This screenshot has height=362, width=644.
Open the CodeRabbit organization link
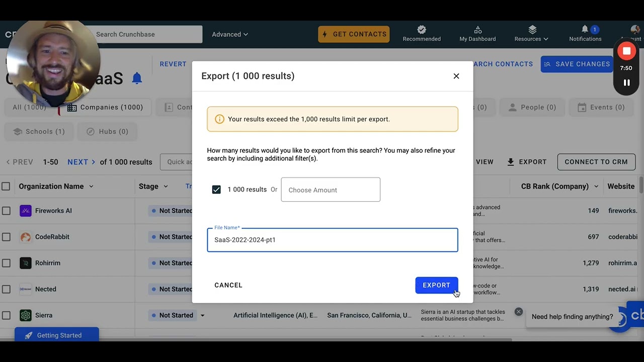[52, 237]
